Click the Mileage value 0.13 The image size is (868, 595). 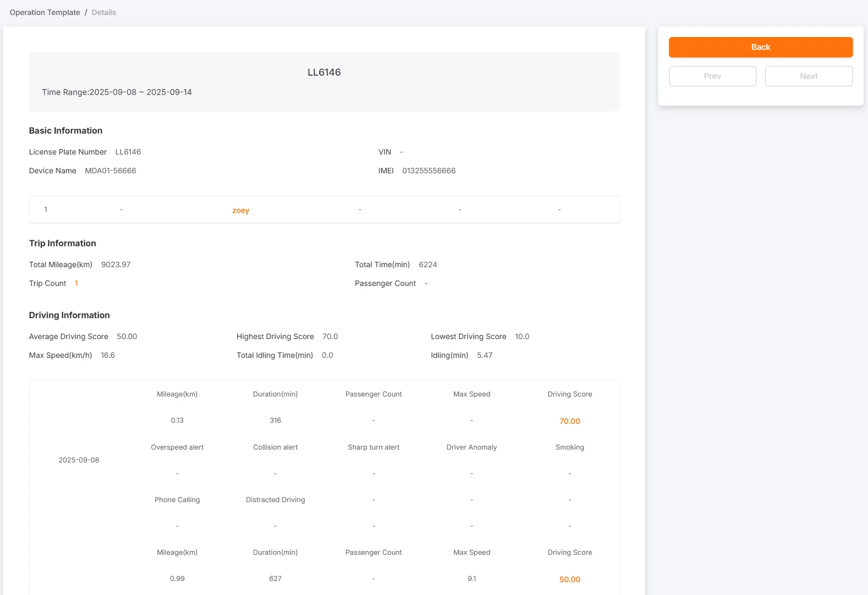point(177,420)
